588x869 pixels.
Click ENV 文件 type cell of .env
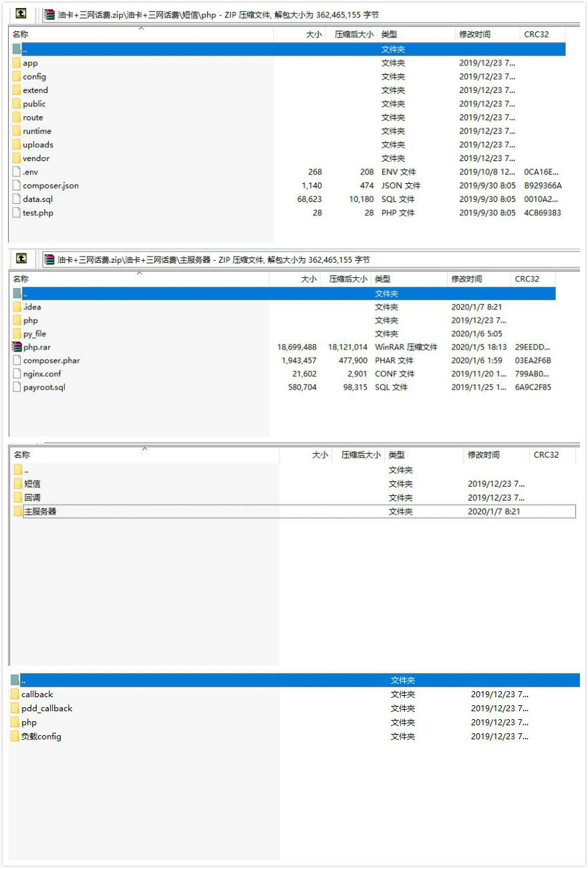tap(398, 172)
